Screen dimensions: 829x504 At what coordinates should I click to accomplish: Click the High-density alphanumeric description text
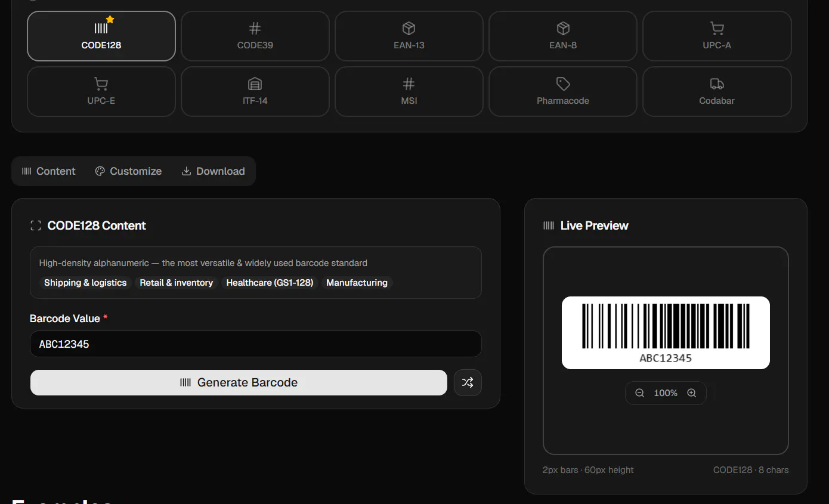tap(203, 263)
